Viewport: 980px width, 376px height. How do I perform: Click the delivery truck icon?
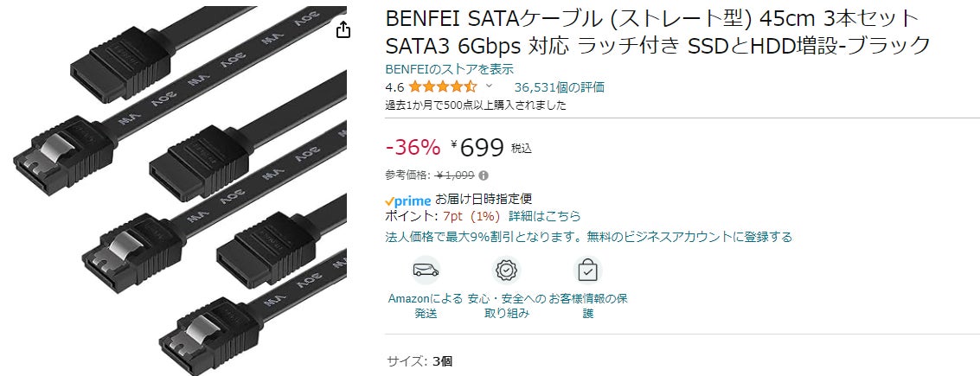pos(426,271)
